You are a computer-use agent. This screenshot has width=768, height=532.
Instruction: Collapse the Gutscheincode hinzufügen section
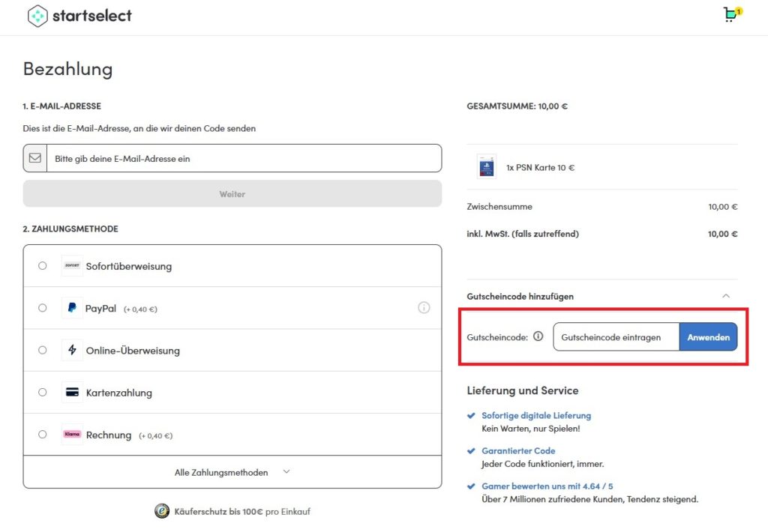tap(725, 296)
